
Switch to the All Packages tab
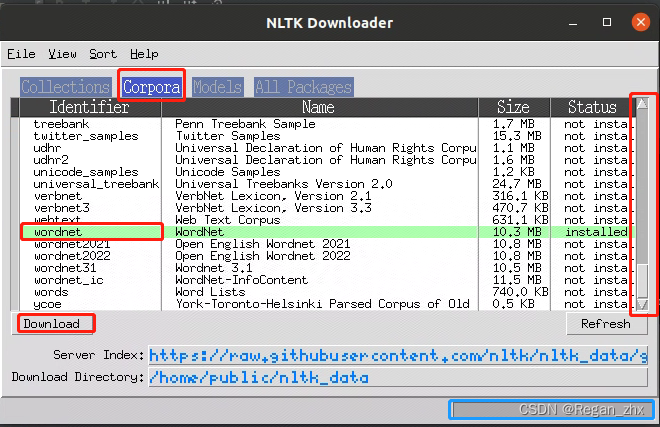(303, 87)
